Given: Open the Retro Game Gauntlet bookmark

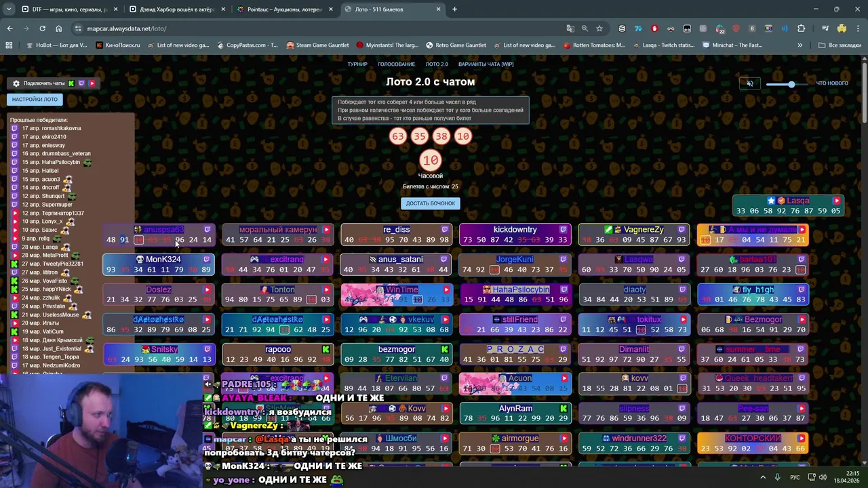Looking at the screenshot, I should click(456, 45).
